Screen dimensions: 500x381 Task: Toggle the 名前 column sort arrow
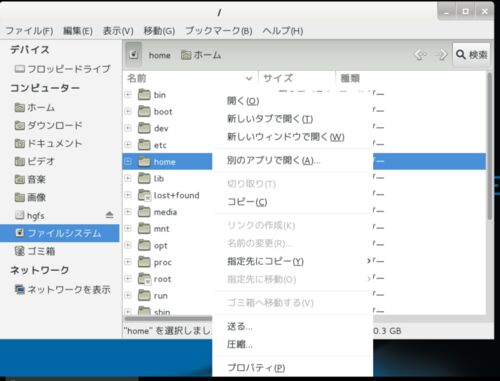coord(249,79)
